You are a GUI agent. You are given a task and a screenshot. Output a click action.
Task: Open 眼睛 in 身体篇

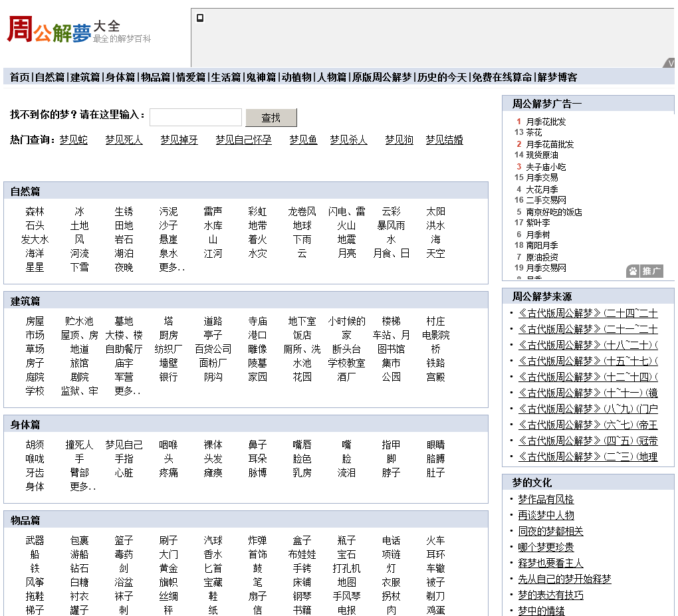point(436,445)
